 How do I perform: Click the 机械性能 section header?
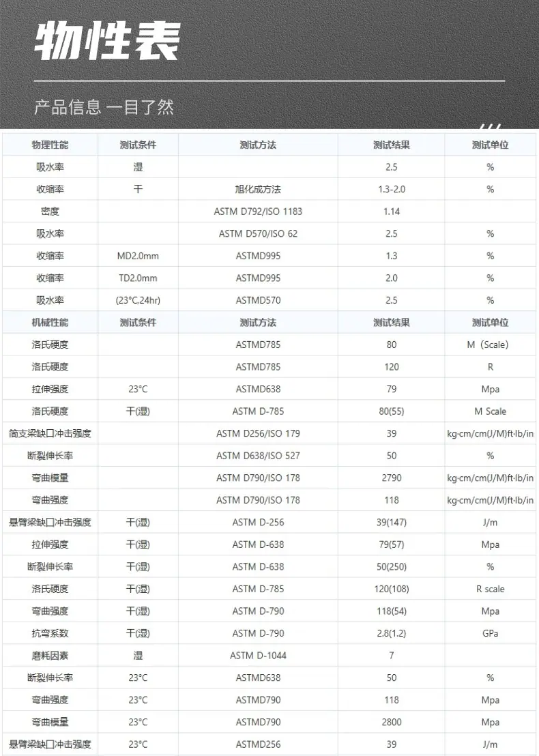point(50,323)
